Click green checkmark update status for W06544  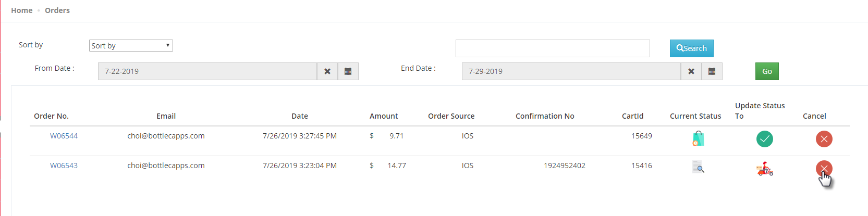click(764, 139)
